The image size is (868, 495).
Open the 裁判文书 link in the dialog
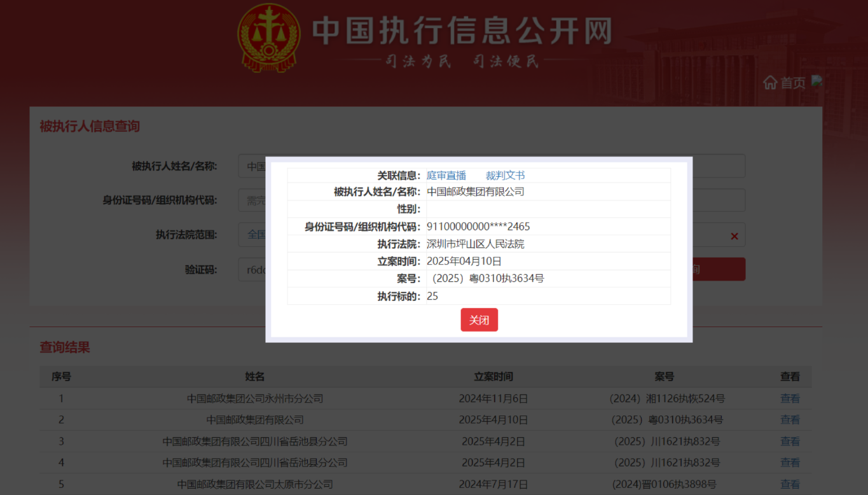pyautogui.click(x=506, y=176)
